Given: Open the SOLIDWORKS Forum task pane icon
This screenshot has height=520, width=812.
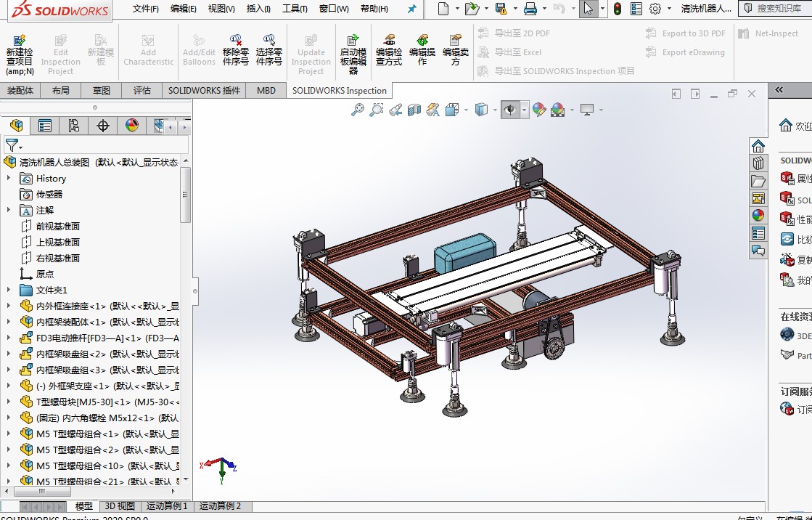Looking at the screenshot, I should pyautogui.click(x=758, y=251).
